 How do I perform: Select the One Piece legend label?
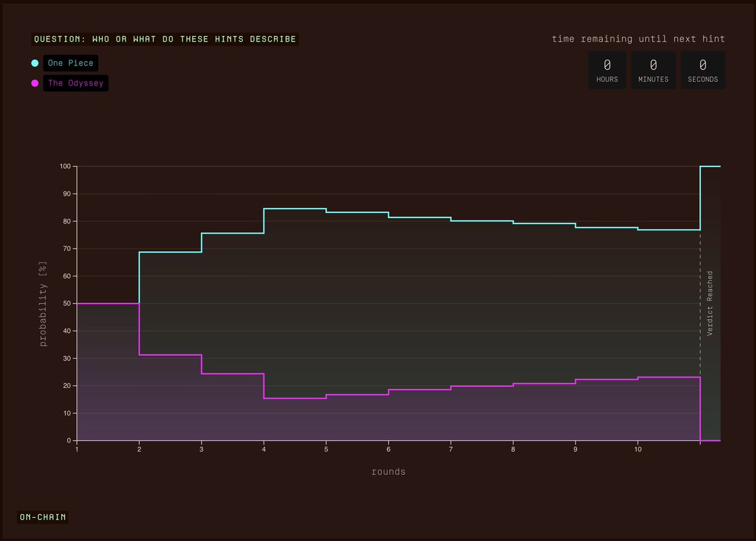(x=71, y=63)
